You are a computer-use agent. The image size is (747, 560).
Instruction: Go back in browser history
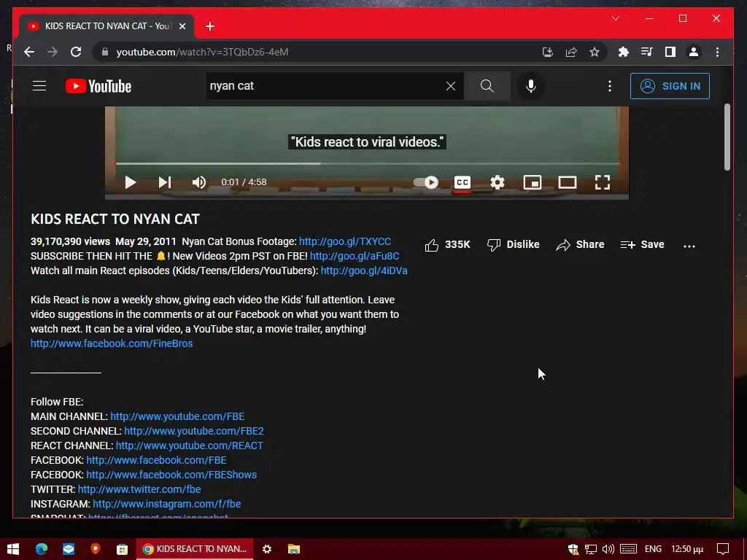pyautogui.click(x=29, y=52)
